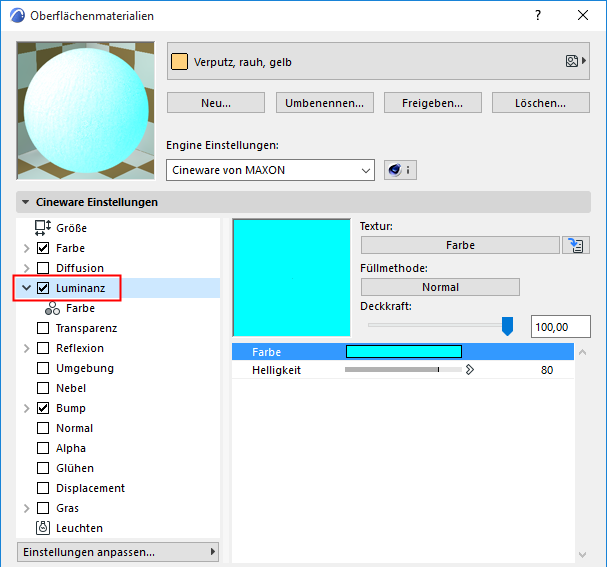Viewport: 607px width, 567px height.
Task: Click the ARCHICAD logo in title bar
Action: coord(17,16)
